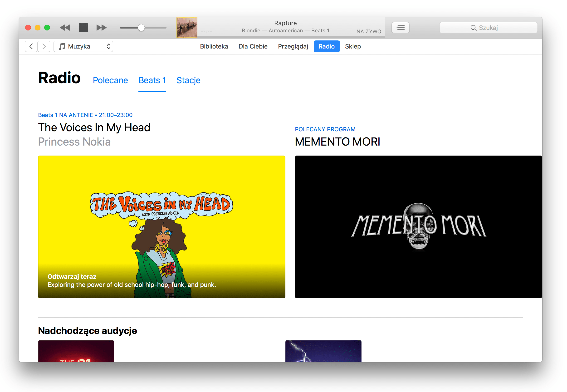Switch to the Dla Ciebie tab

pyautogui.click(x=253, y=46)
